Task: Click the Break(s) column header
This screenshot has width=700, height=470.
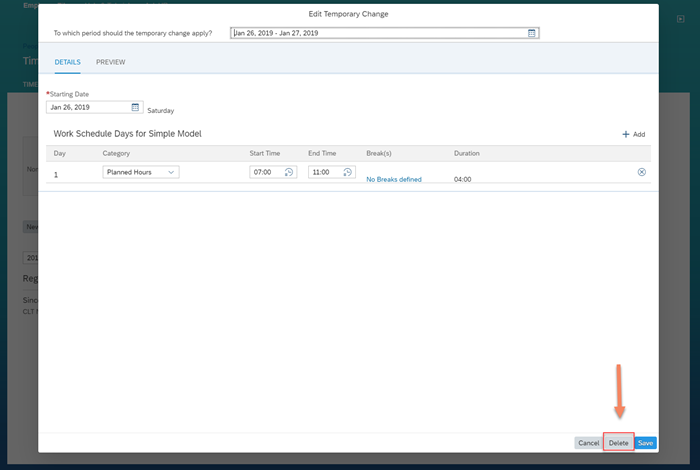Action: pyautogui.click(x=379, y=153)
